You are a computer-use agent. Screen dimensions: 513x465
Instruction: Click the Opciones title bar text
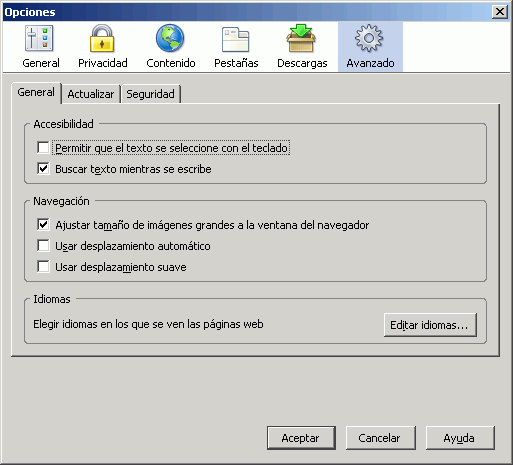point(30,12)
